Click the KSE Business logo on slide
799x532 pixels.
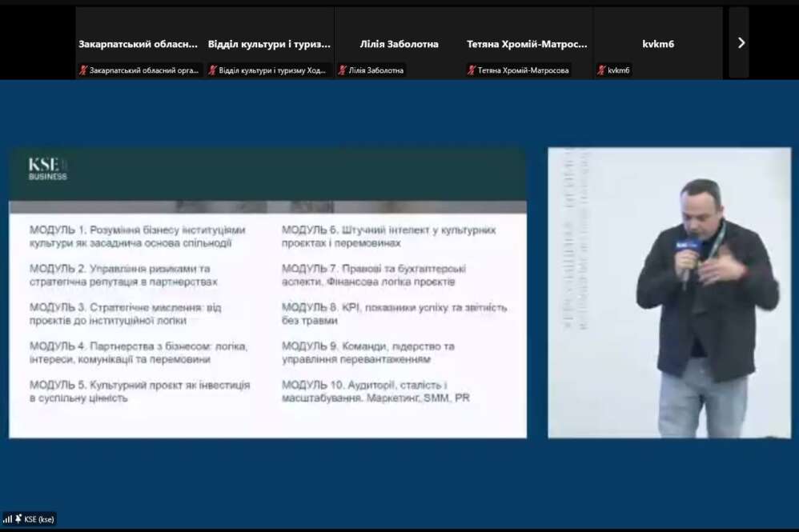point(48,168)
